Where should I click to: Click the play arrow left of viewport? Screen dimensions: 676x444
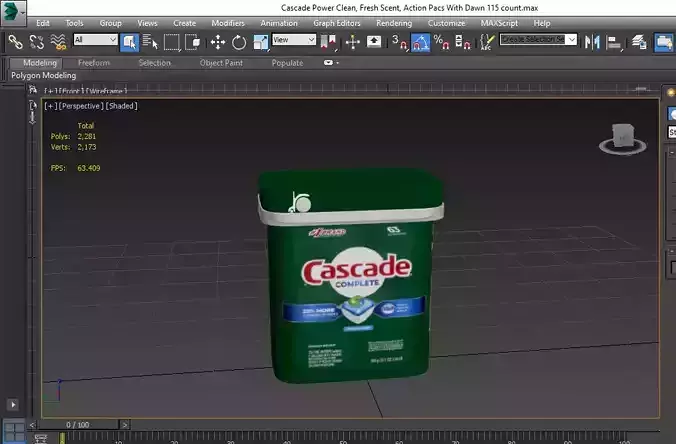pyautogui.click(x=13, y=405)
